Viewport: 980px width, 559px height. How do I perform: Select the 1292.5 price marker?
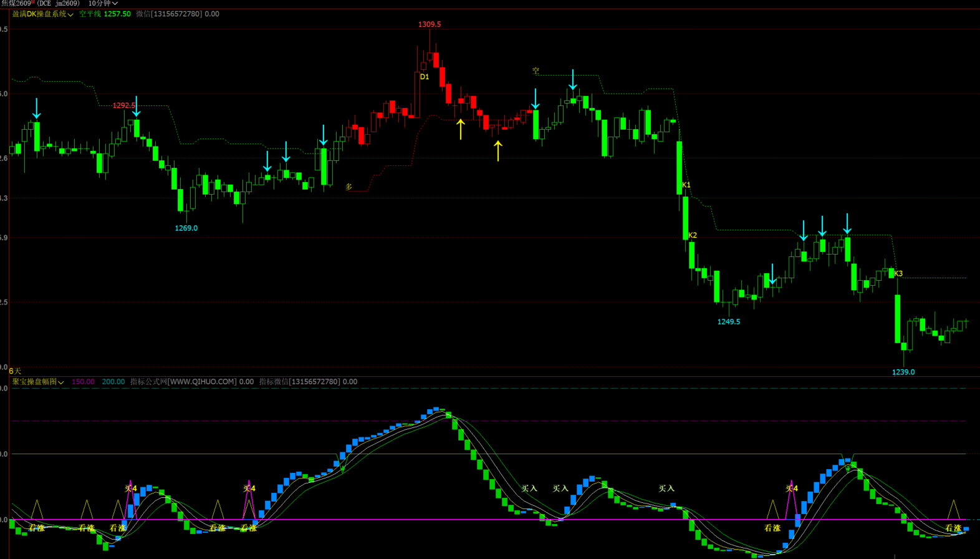124,105
